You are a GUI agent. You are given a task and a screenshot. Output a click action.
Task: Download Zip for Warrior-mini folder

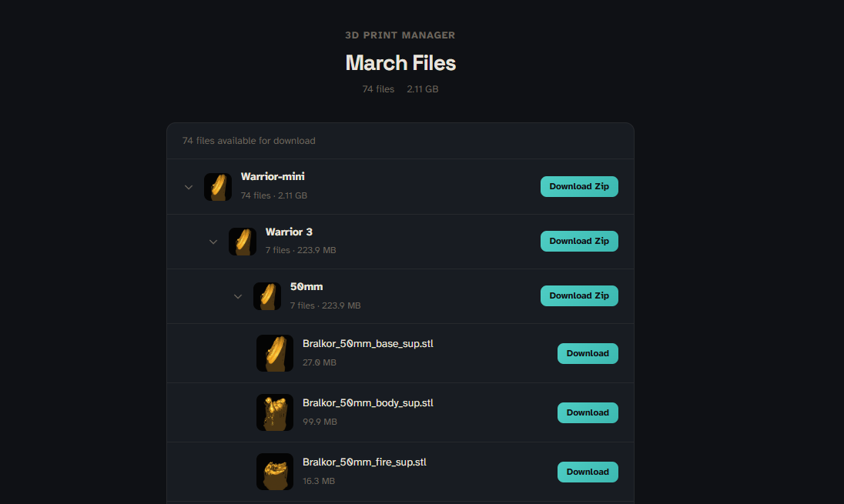click(579, 186)
